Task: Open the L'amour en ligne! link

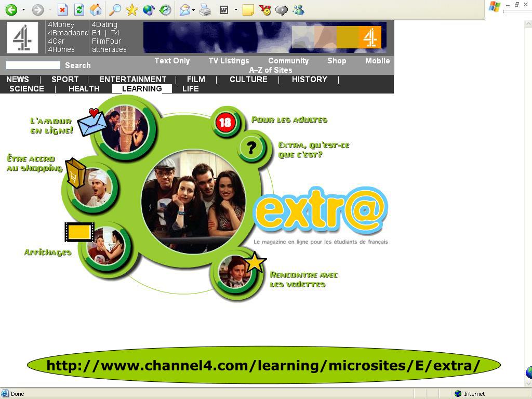Action: click(x=51, y=126)
